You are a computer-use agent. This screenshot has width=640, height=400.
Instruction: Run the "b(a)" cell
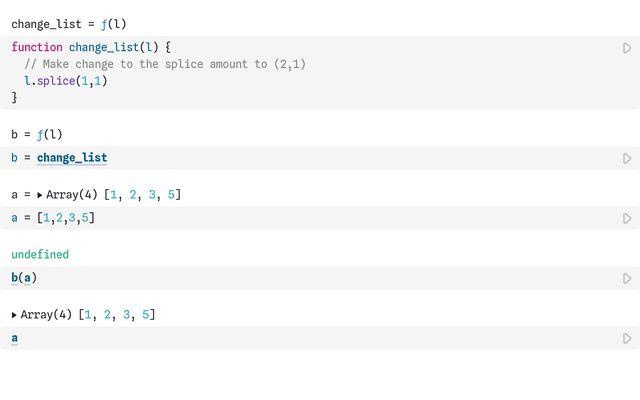627,278
